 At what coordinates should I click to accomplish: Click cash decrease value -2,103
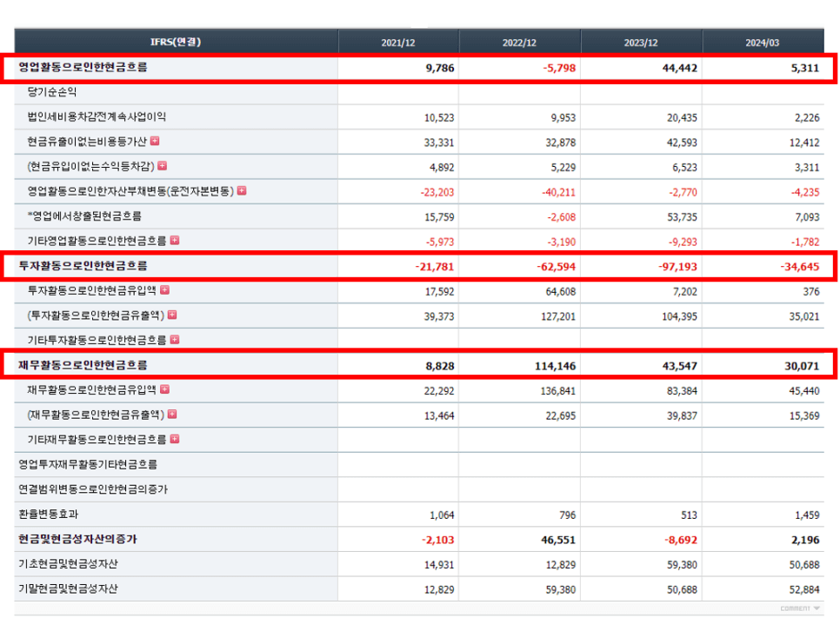coord(437,540)
